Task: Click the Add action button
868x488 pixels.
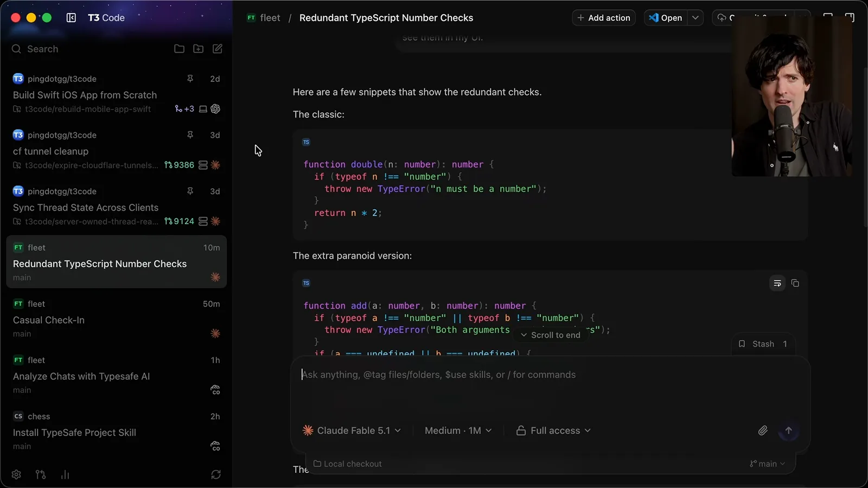Action: (604, 18)
